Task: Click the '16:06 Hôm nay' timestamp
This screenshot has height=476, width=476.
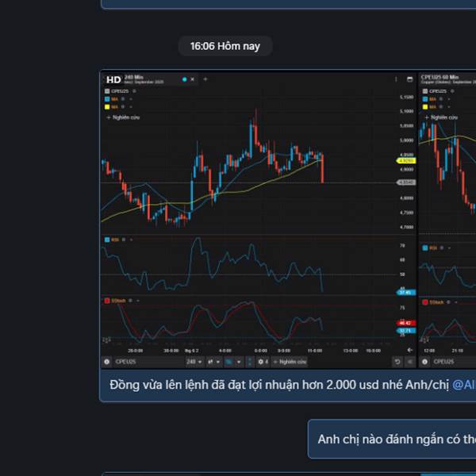Action: coord(225,46)
